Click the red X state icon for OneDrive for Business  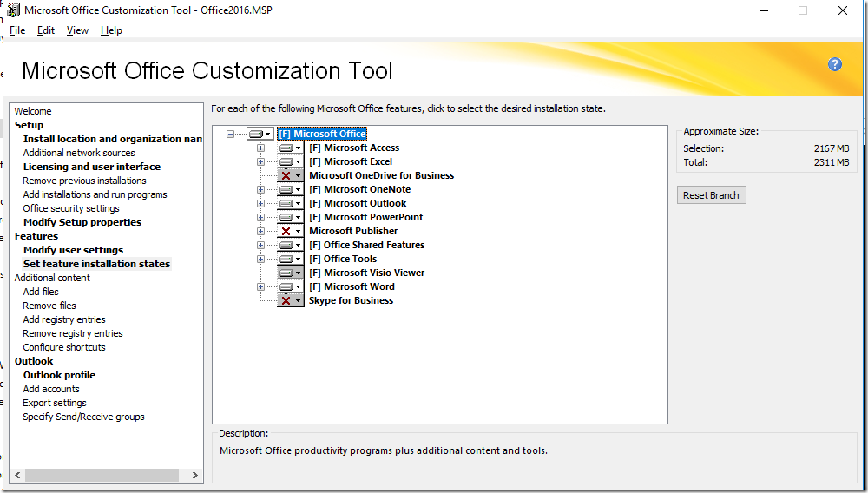pos(286,175)
